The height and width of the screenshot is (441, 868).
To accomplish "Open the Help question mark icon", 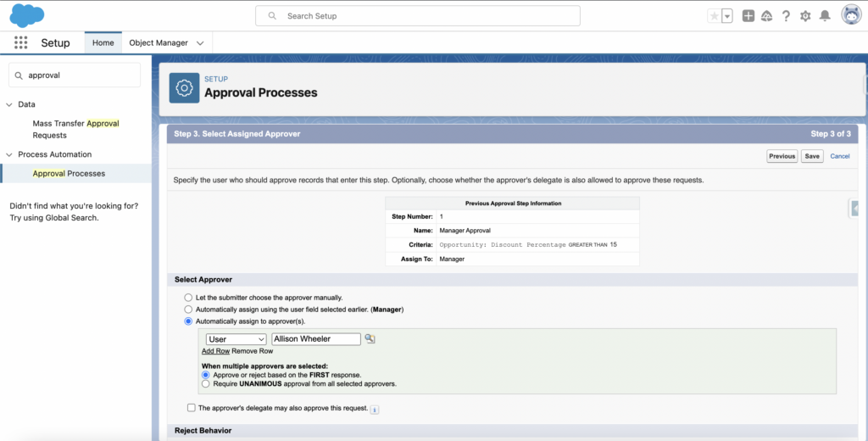I will [x=786, y=16].
